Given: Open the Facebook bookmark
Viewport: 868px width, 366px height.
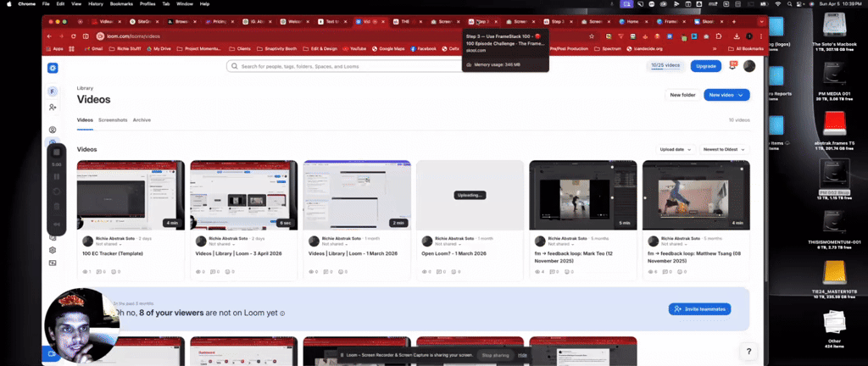Looking at the screenshot, I should (x=424, y=48).
